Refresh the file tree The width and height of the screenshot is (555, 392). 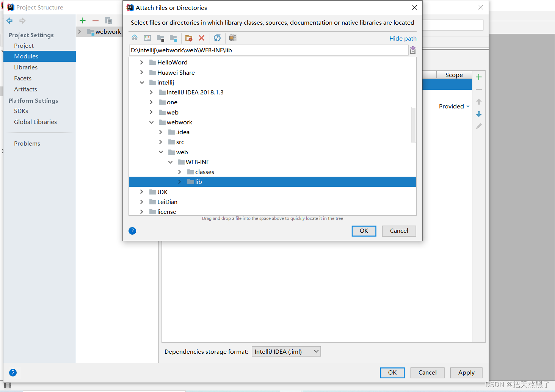pyautogui.click(x=217, y=38)
